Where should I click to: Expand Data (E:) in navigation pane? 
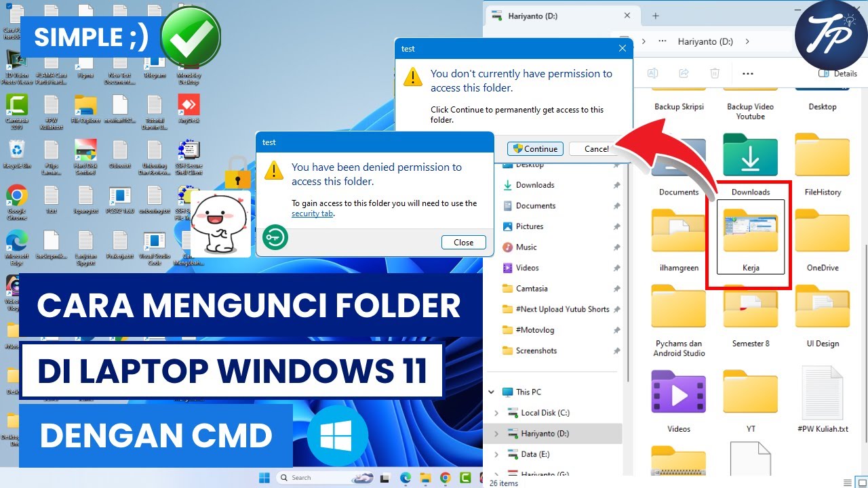(x=496, y=454)
